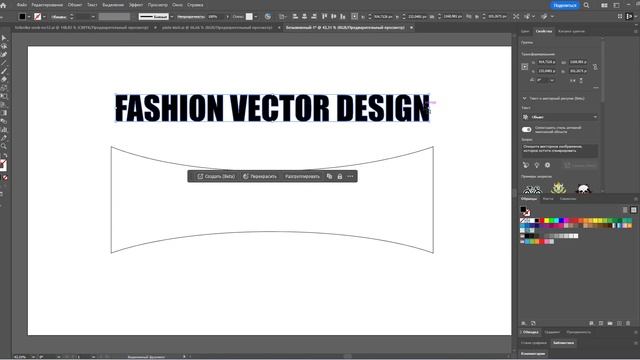This screenshot has height=360, width=640.
Task: Open the Arrange Documents icon
Action: coord(604,5)
